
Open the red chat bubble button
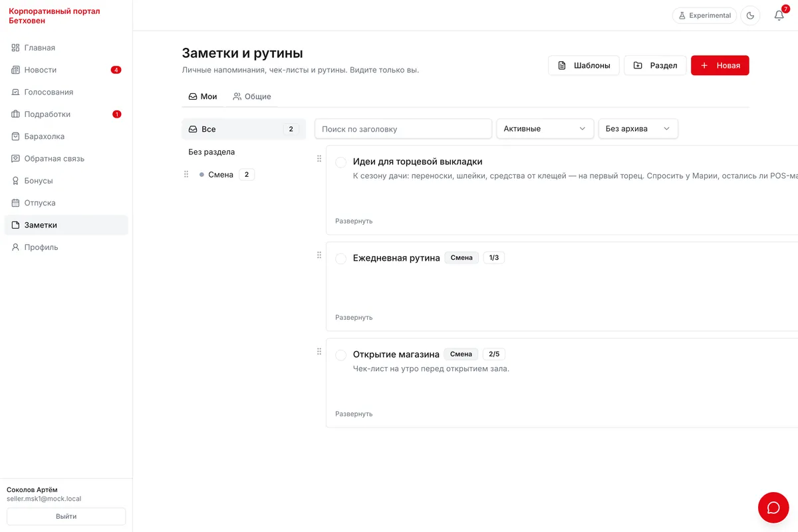click(x=773, y=507)
